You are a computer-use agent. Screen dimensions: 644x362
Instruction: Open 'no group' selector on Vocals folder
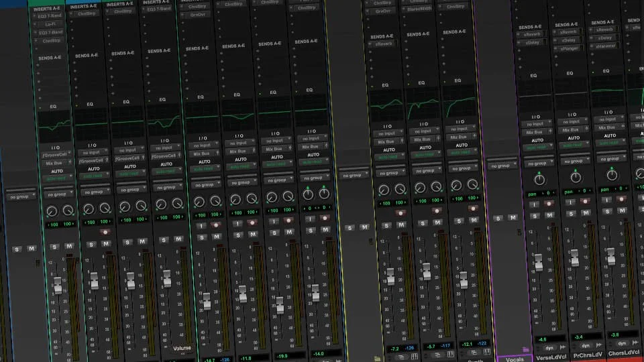(502, 166)
